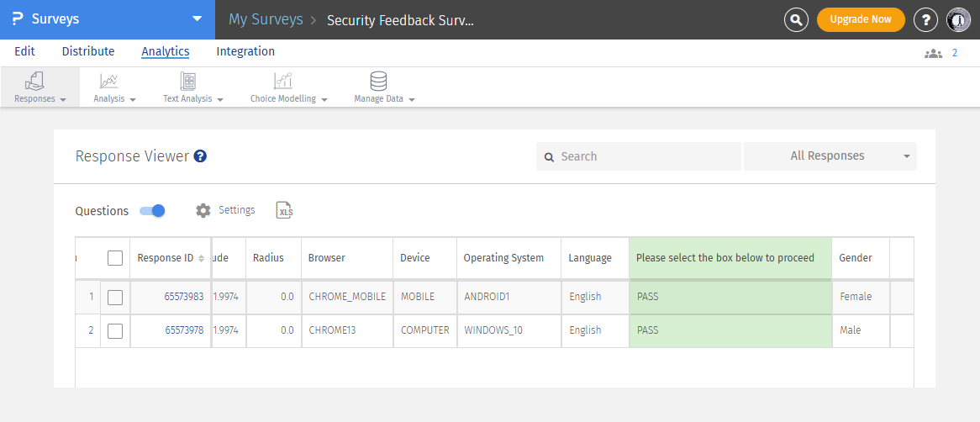Image resolution: width=980 pixels, height=422 pixels.
Task: Click the magnifier search icon in header
Action: coord(796,19)
